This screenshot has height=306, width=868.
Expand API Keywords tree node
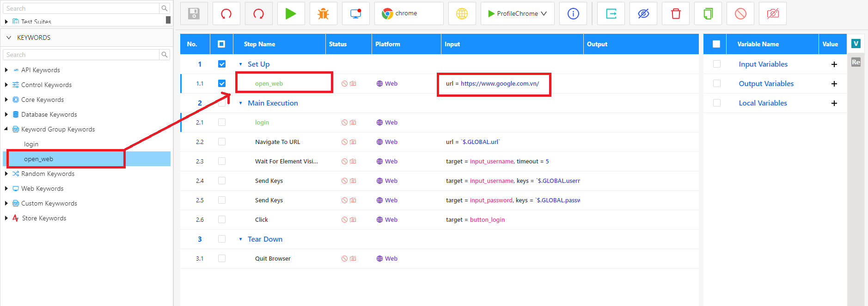(x=6, y=70)
